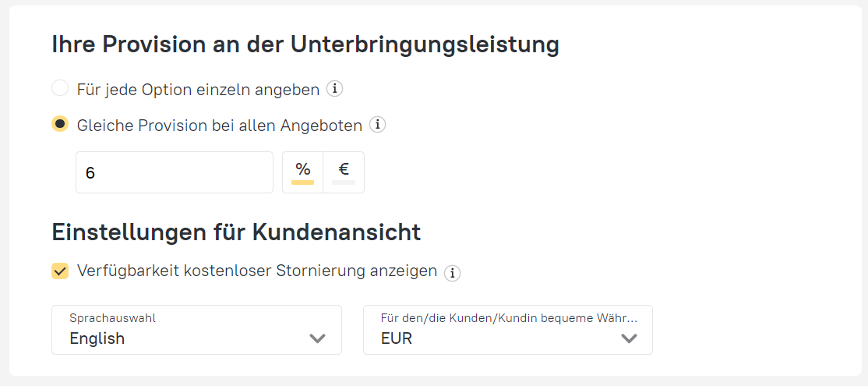Open info tooltip for 'Für jede Option einzeln angeben'
868x386 pixels.
coord(335,89)
